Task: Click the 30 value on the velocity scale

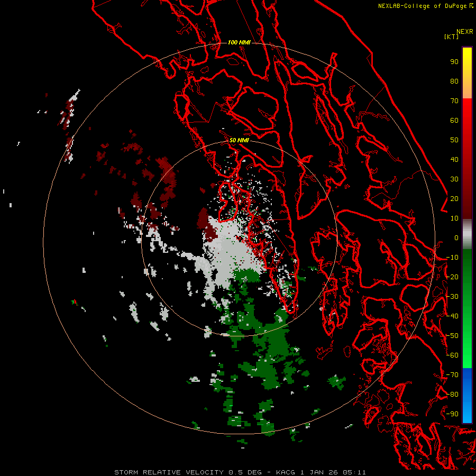Action: pyautogui.click(x=454, y=179)
